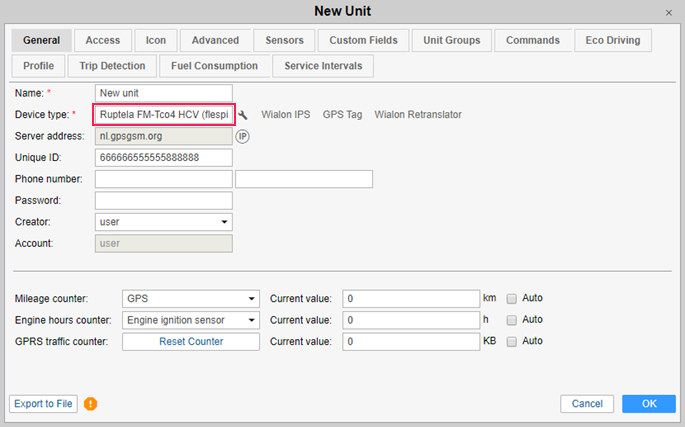The width and height of the screenshot is (685, 427).
Task: Open the Creator user dropdown
Action: pyautogui.click(x=163, y=222)
